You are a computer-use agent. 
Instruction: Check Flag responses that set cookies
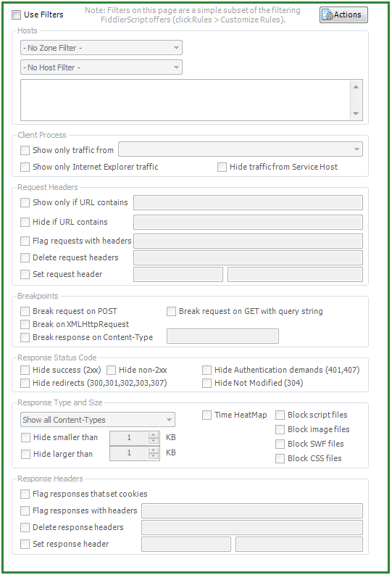tap(25, 494)
